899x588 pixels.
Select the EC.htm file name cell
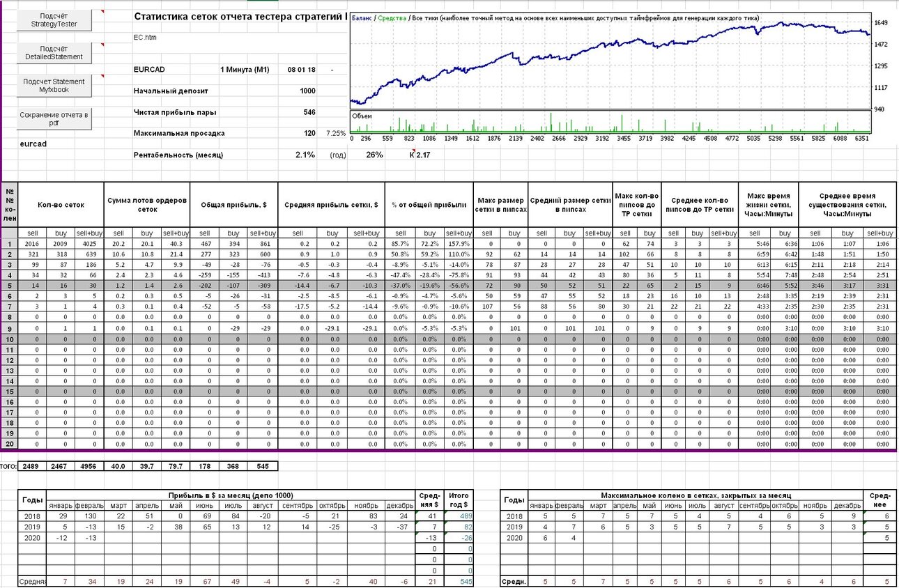[x=145, y=38]
